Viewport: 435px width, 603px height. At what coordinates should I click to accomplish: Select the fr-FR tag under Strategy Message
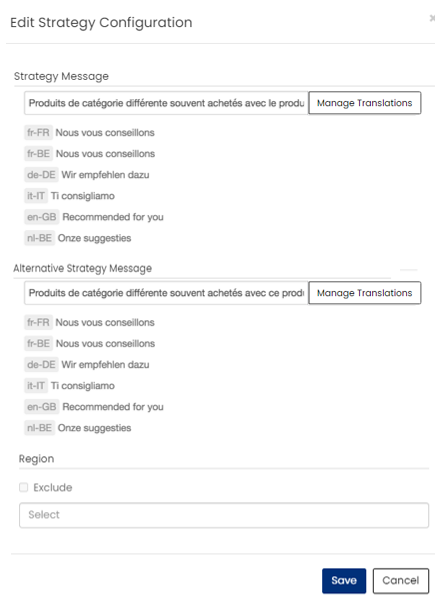[38, 133]
